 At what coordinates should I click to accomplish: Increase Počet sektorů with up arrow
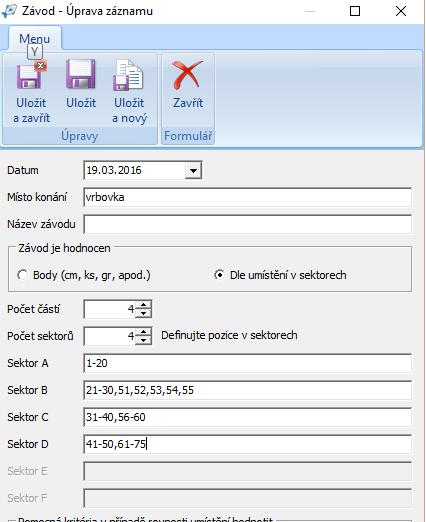pos(144,332)
